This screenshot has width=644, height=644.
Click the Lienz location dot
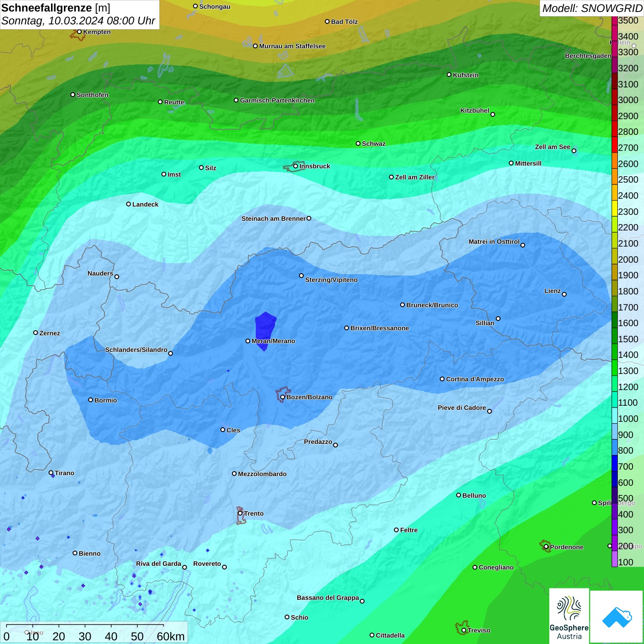pyautogui.click(x=564, y=294)
